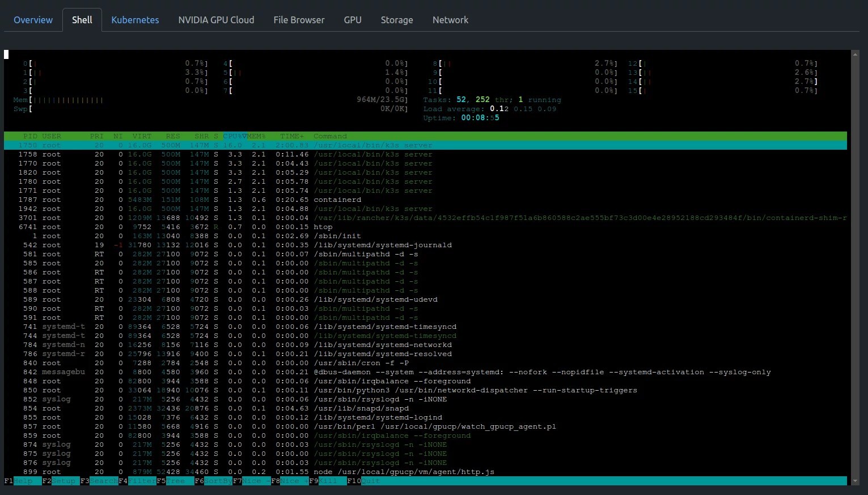Click the F1 Help button in htop
868x495 pixels.
23,481
